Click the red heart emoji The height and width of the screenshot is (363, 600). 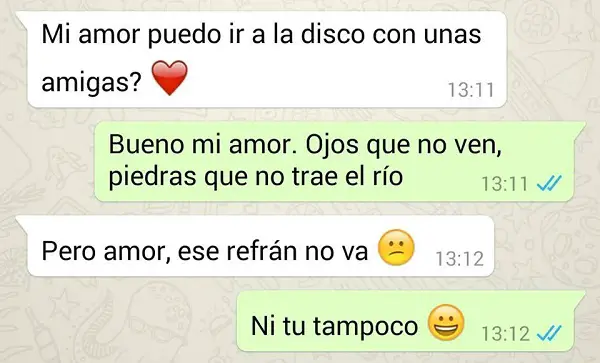pos(170,78)
